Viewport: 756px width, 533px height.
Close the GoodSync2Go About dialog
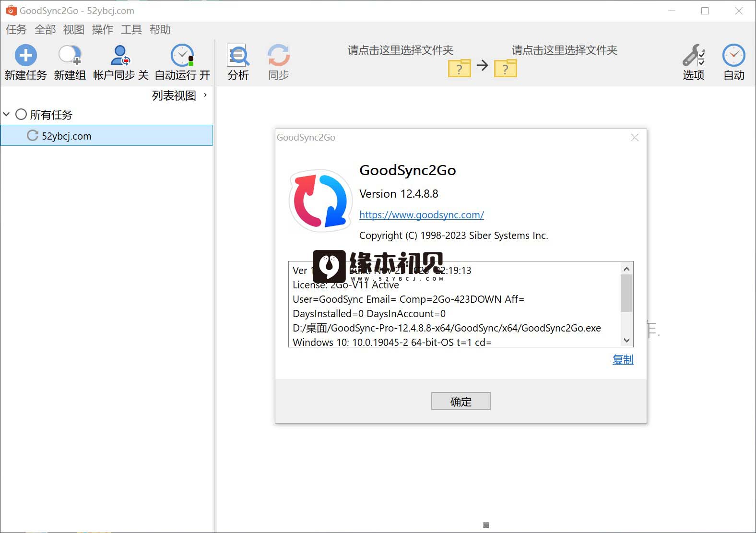point(635,137)
